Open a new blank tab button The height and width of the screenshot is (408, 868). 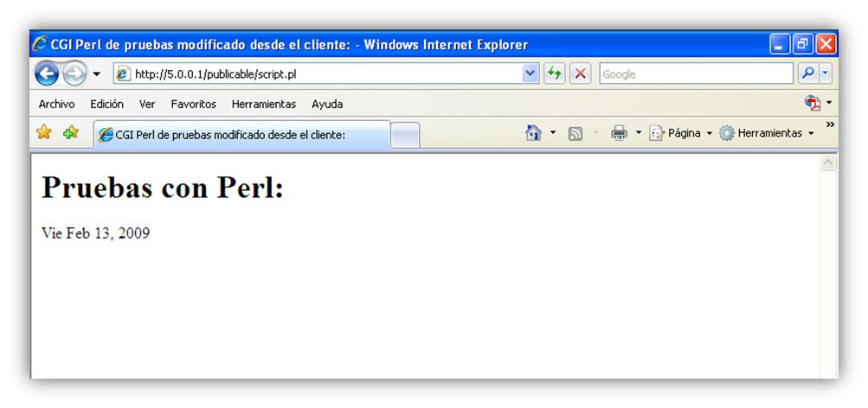[x=405, y=136]
